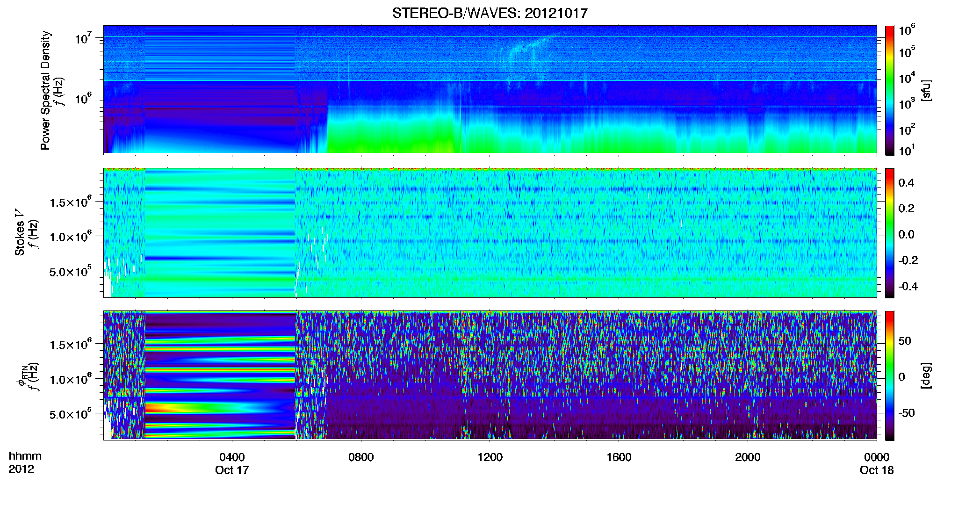This screenshot has height=505, width=980.
Task: Click the 1.5×10^6 tick of the Stokes V panel
Action: (x=71, y=202)
